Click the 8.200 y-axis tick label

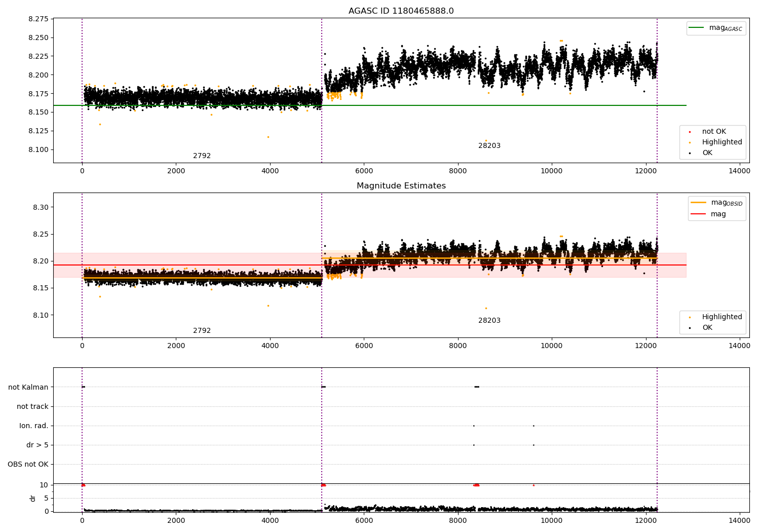[39, 75]
